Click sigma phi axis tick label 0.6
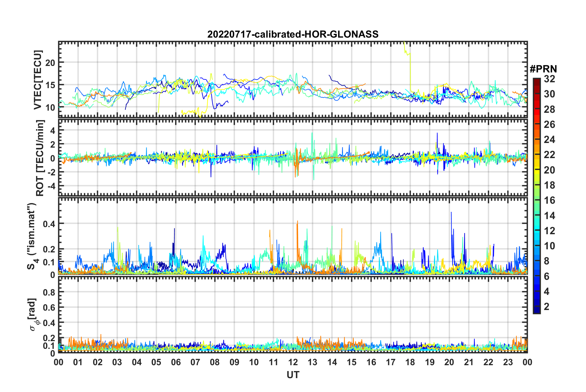This screenshot has height=392, width=586. [x=49, y=307]
